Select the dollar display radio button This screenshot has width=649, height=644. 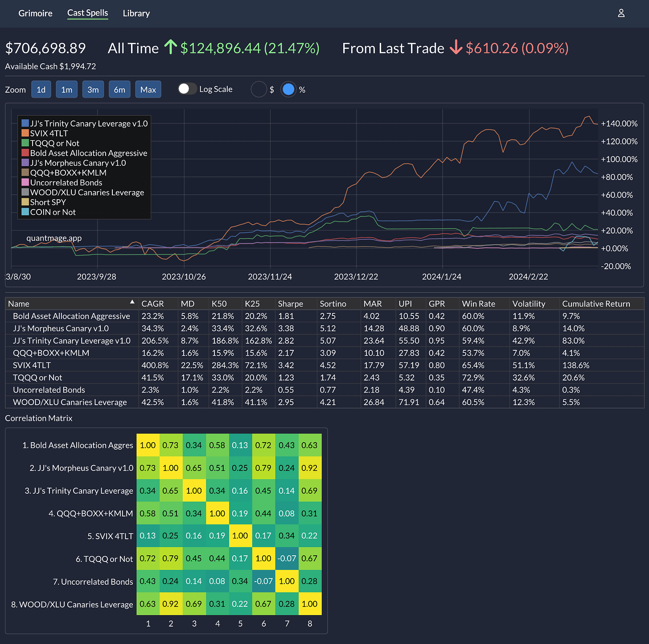pyautogui.click(x=259, y=90)
